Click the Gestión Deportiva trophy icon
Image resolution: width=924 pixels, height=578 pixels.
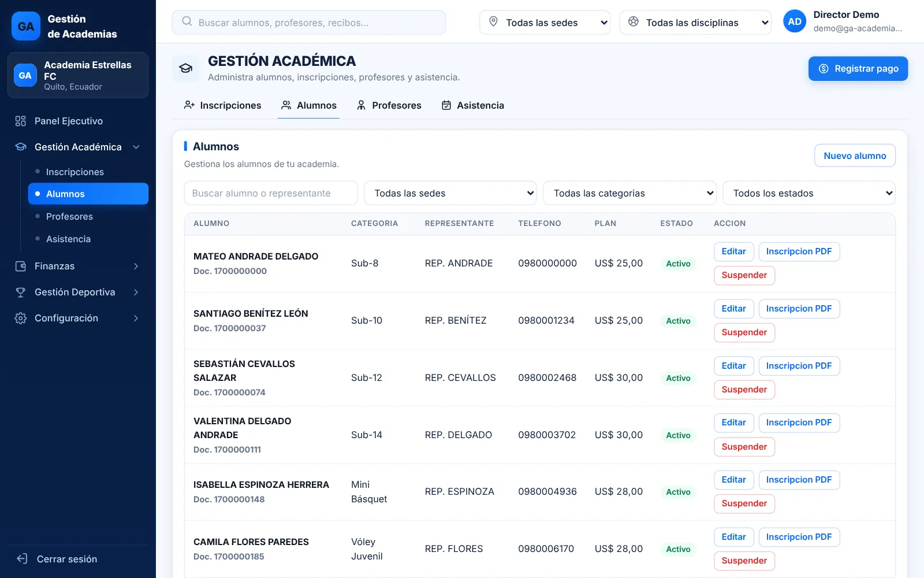click(x=21, y=292)
